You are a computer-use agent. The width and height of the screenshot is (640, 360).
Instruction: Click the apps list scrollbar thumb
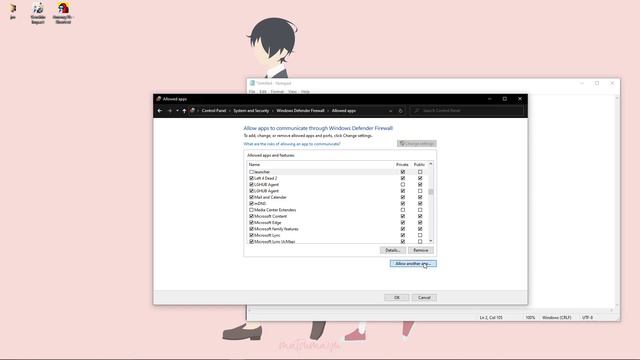click(x=431, y=191)
